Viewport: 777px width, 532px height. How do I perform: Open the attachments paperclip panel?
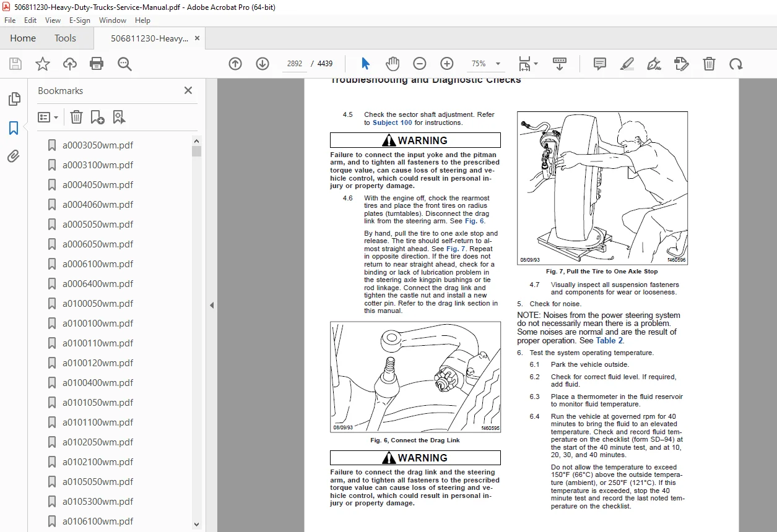(14, 157)
